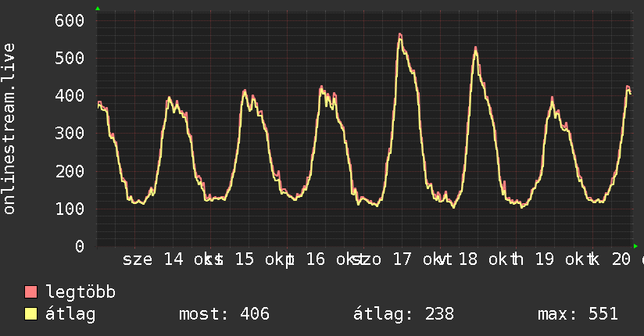Screen dimensions: 644x336
Task: Click the 0 y-axis label
Action: (80, 246)
